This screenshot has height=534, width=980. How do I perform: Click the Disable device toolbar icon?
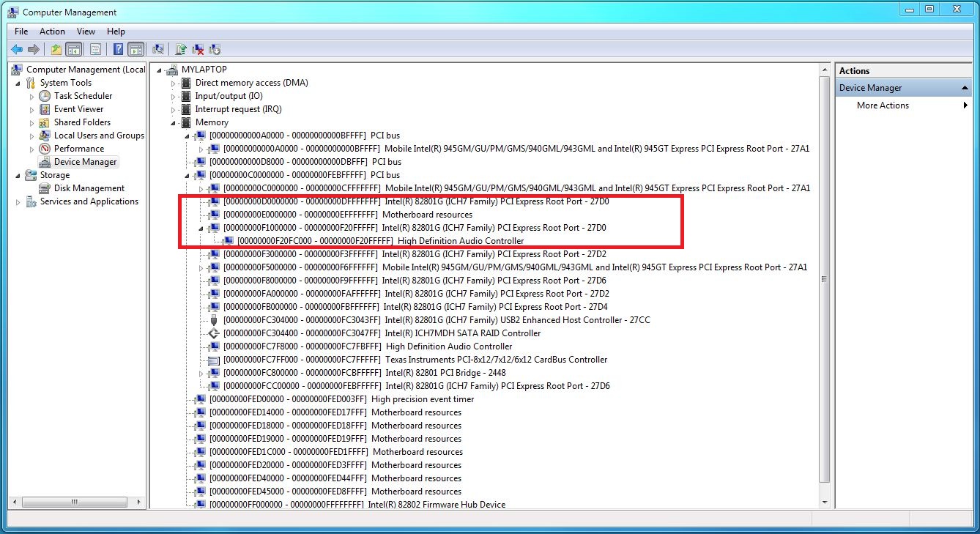(x=215, y=50)
